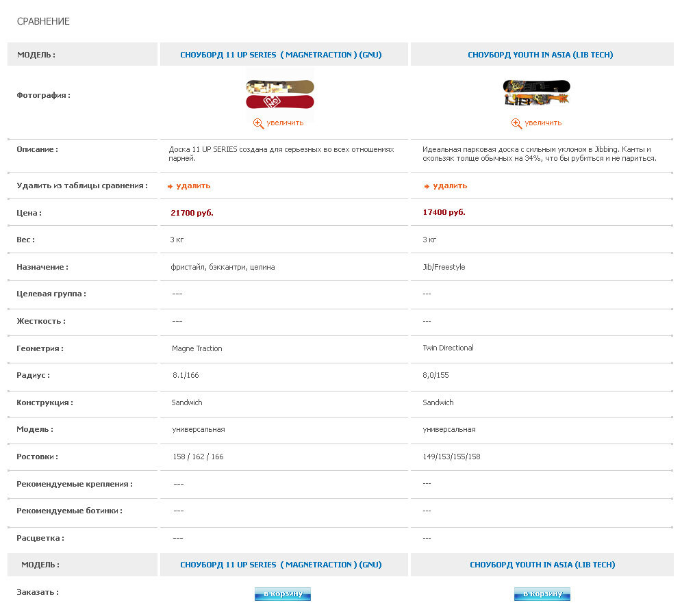Open the top СНОУБОРД YOUTH IN ASIA (LIB TECH) header link

[540, 55]
